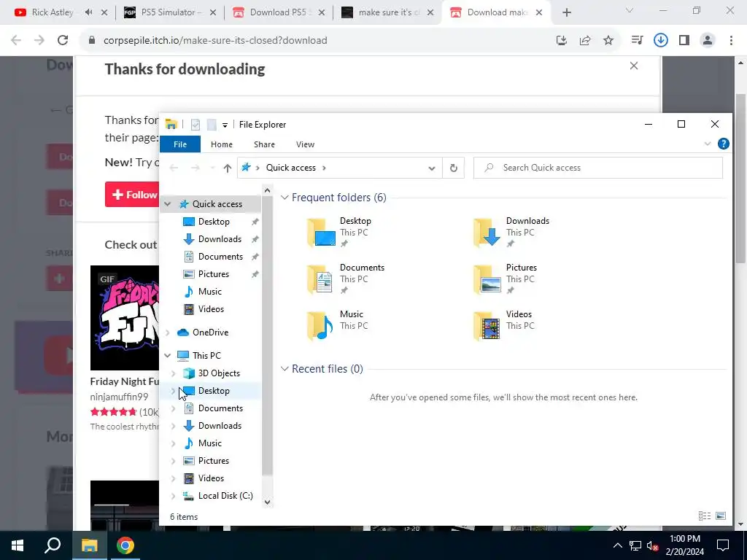The height and width of the screenshot is (560, 747).
Task: Open the notification center icon
Action: [723, 545]
